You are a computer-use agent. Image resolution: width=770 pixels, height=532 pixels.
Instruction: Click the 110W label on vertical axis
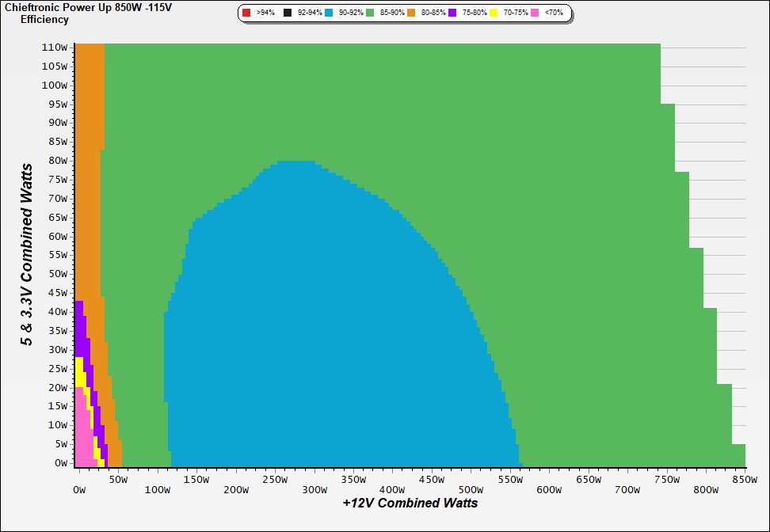click(x=54, y=47)
